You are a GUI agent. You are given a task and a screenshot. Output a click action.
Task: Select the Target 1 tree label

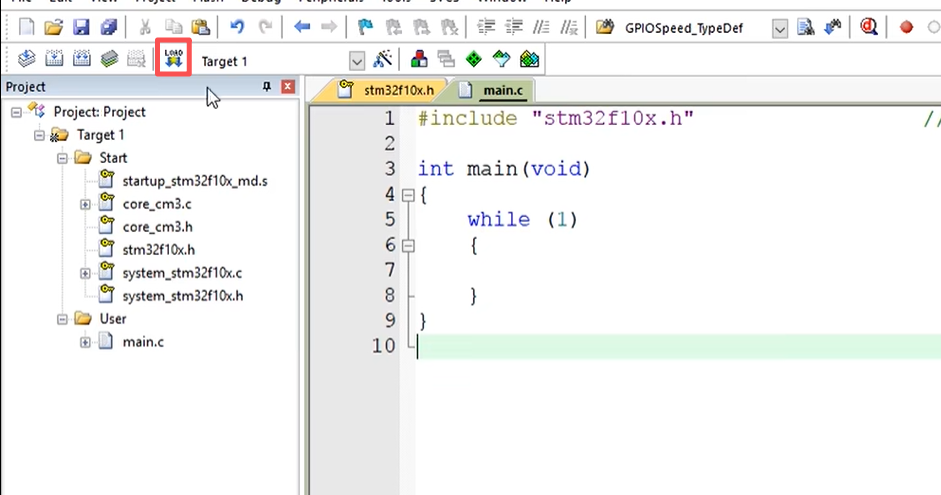click(100, 135)
